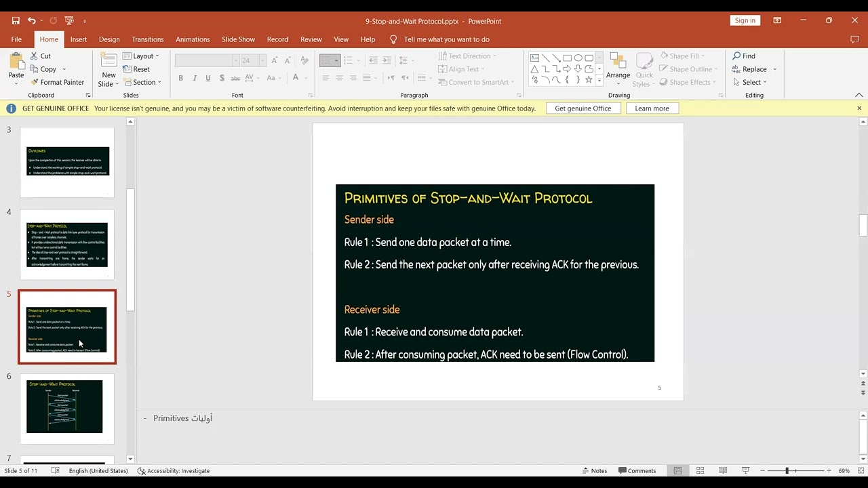
Task: Switch to the Transitions tab
Action: 148,39
